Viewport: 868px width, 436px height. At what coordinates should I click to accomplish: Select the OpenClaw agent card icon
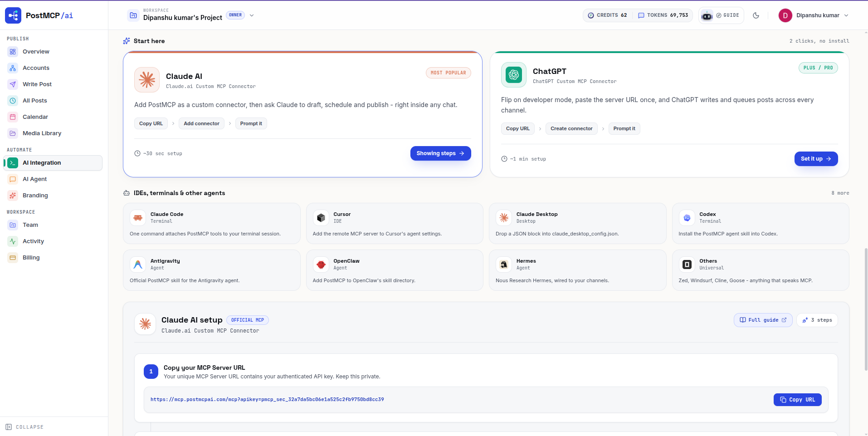321,265
